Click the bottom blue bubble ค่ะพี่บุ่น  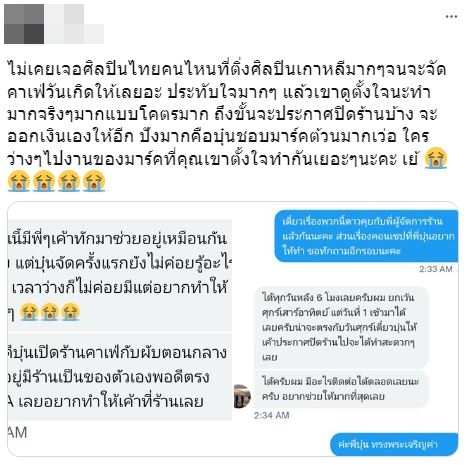[394, 444]
